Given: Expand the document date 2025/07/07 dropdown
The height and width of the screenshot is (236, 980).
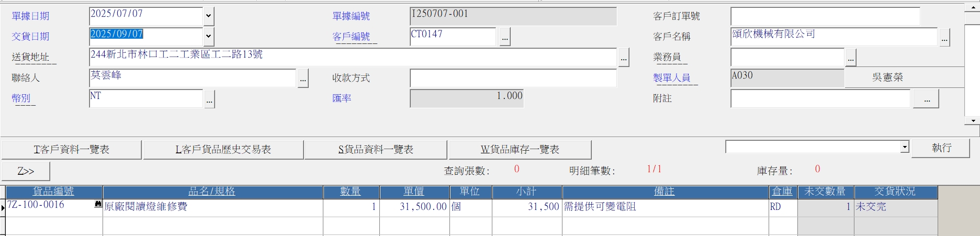Looking at the screenshot, I should click(208, 16).
